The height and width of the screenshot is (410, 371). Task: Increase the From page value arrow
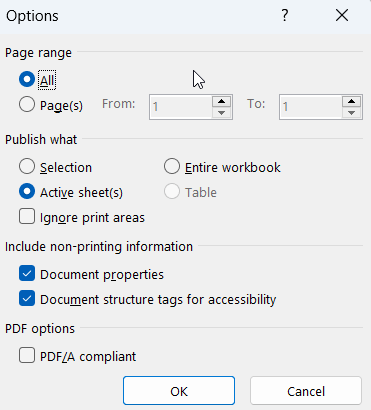click(222, 101)
